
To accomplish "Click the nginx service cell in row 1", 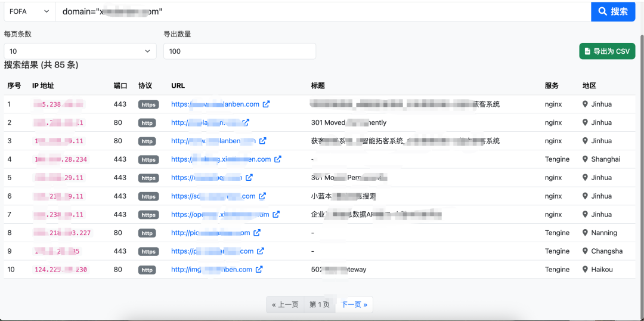I will tap(553, 104).
